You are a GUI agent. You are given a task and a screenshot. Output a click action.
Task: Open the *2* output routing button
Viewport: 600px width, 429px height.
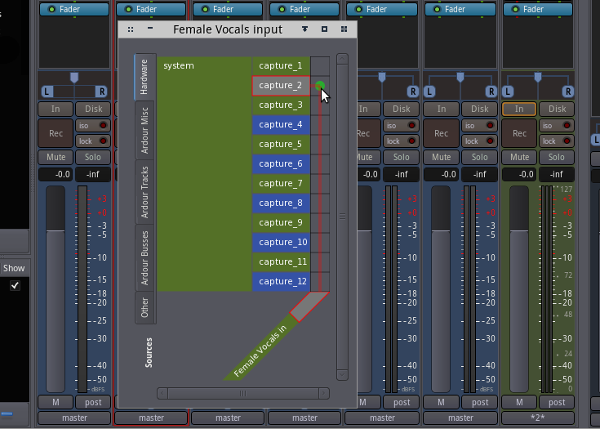tap(538, 418)
